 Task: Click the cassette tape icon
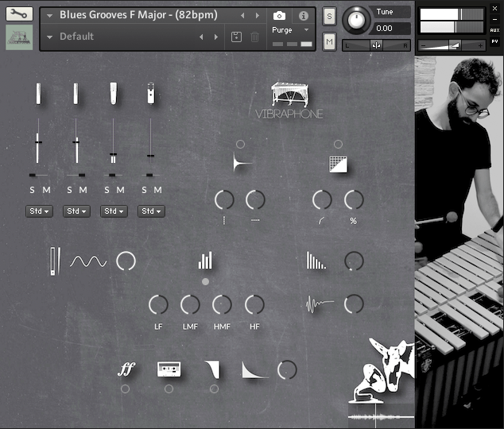tap(169, 369)
